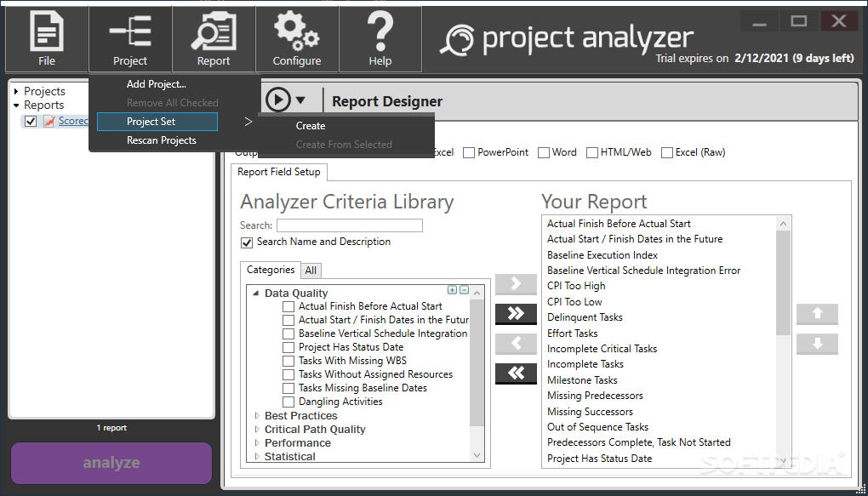The height and width of the screenshot is (496, 868).
Task: Choose Add Project... from menu
Action: point(156,84)
